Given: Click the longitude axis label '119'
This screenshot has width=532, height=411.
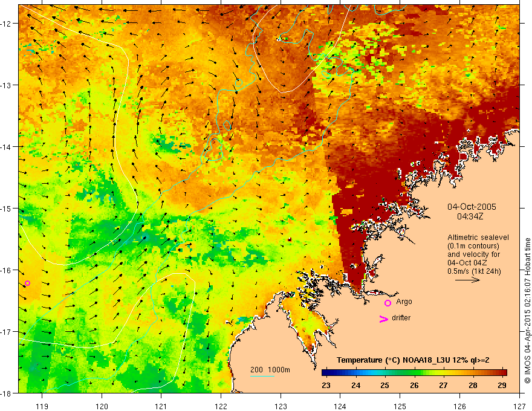Looking at the screenshot, I should (42, 406).
